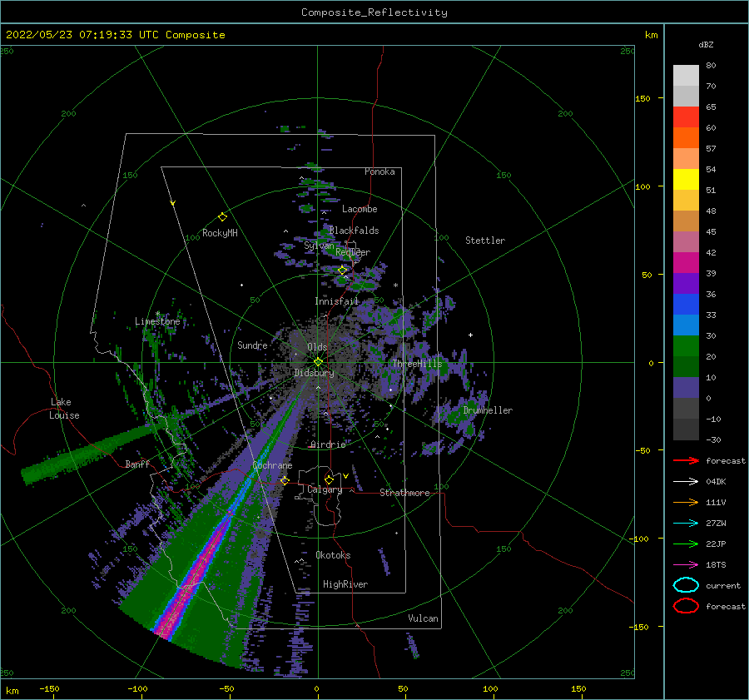
Task: Click the yellow radar center marker near Olds
Action: 318,362
